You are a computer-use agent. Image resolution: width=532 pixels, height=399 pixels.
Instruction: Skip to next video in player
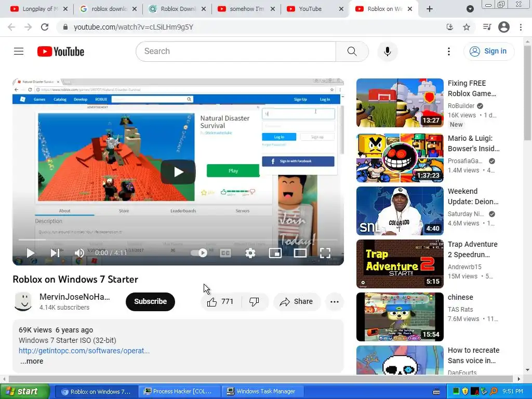point(55,253)
